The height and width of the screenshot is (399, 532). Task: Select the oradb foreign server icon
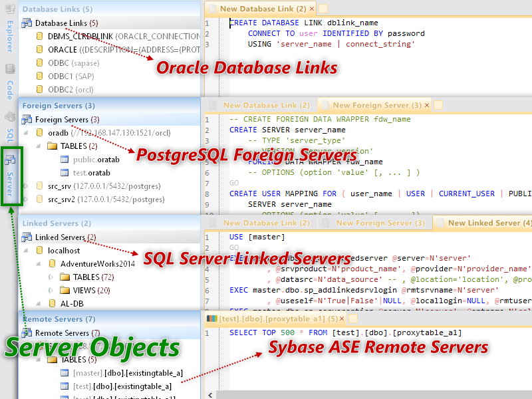point(40,132)
